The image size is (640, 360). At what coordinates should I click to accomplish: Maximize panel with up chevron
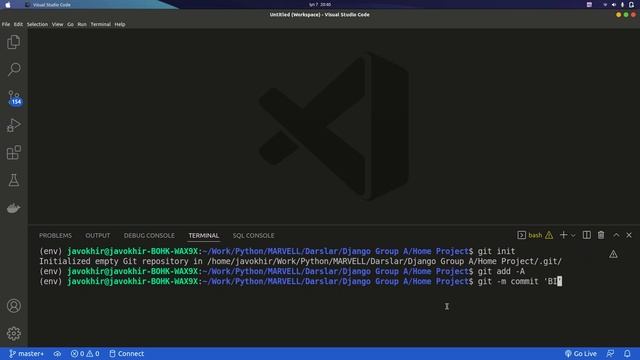pyautogui.click(x=616, y=235)
